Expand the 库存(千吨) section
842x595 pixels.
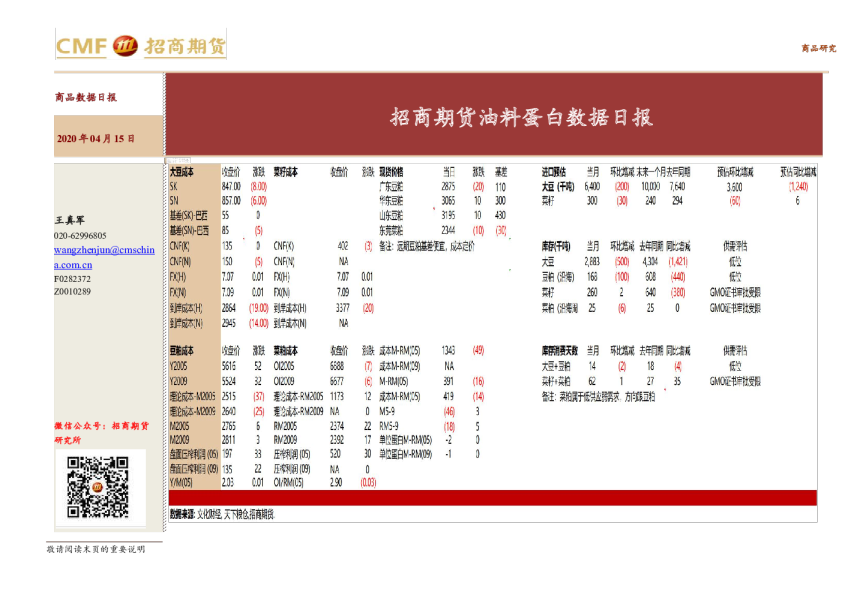coord(552,247)
